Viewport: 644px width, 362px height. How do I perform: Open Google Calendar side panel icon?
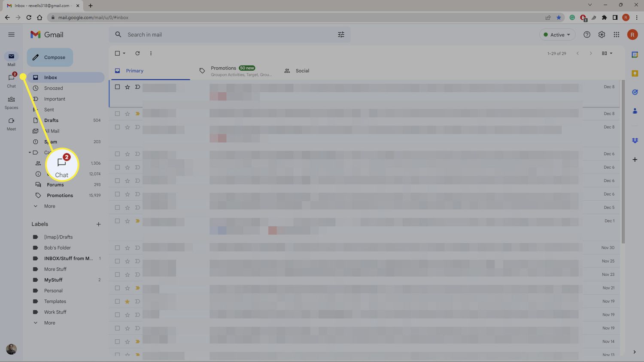point(635,54)
